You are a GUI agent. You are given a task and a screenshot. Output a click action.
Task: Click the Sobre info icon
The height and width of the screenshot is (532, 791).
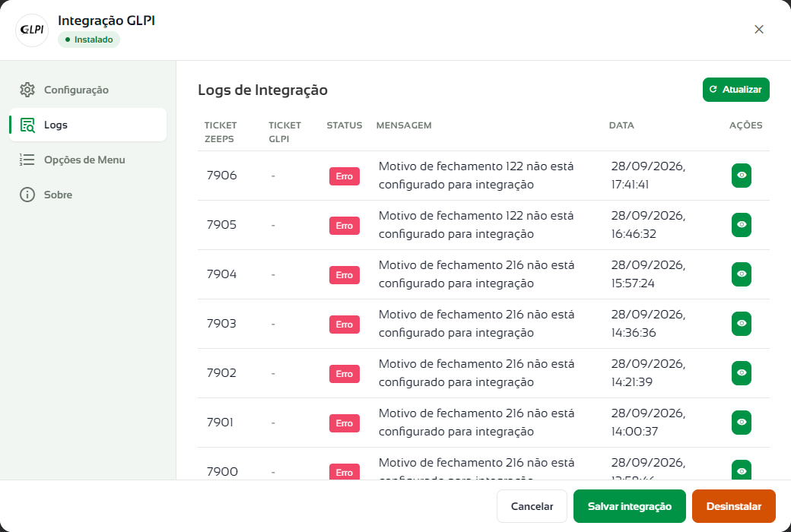point(27,195)
